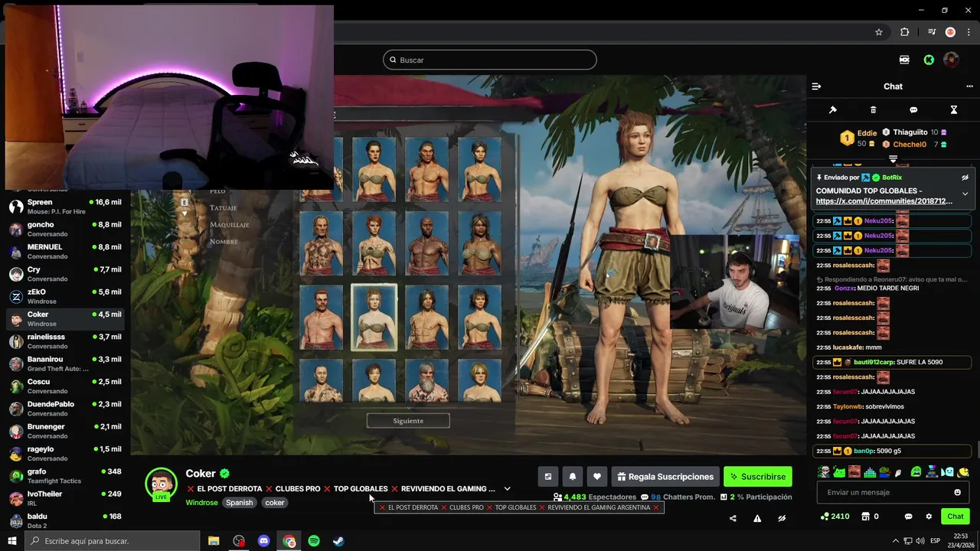
Task: Select the highlighted female character preset thumbnail
Action: (374, 317)
